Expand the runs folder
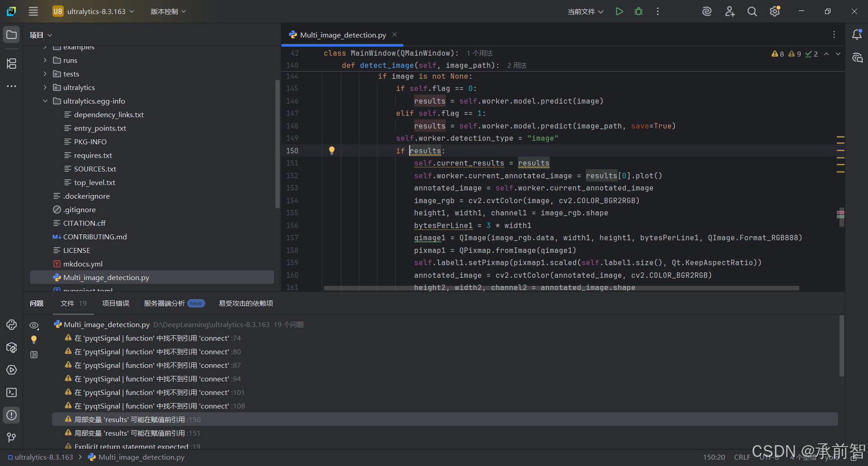Screen dimensions: 868x466 point(45,60)
